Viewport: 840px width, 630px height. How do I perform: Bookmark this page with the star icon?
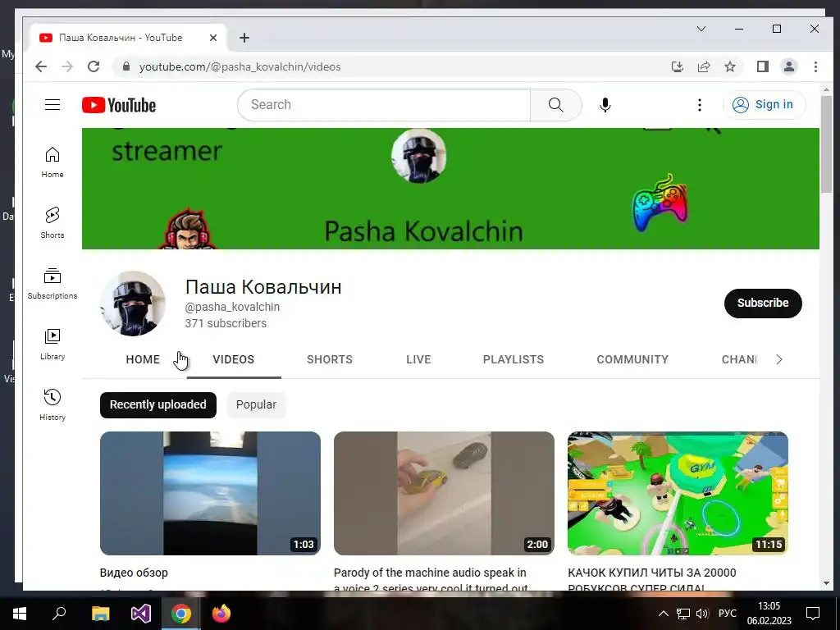tap(729, 66)
